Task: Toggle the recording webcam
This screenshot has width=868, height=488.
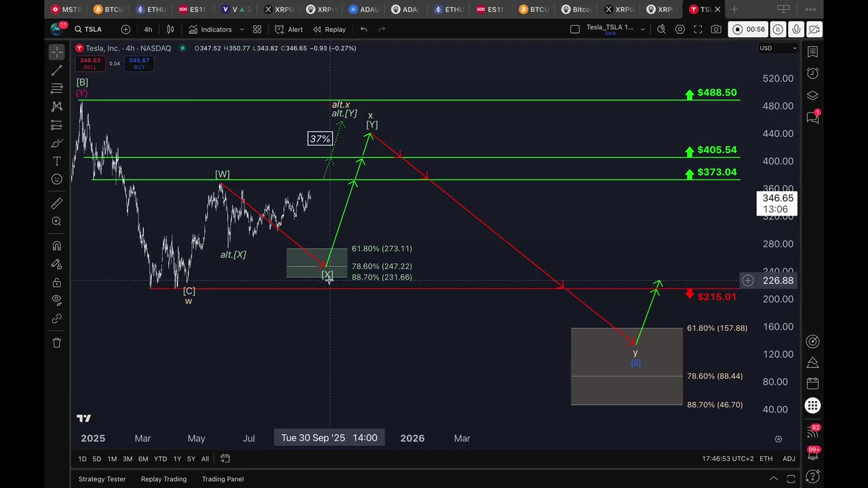Action: click(814, 29)
